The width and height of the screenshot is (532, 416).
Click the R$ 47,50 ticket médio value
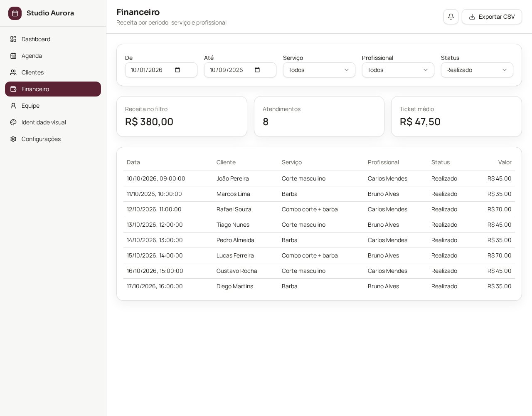click(420, 121)
